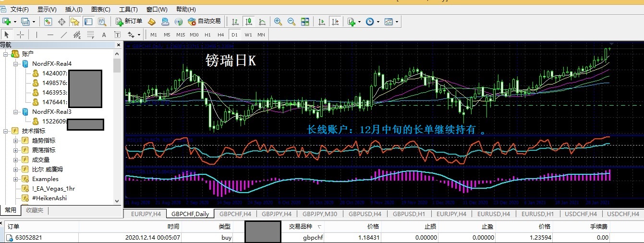Set timeframe to M15
644x243 pixels.
point(181,35)
